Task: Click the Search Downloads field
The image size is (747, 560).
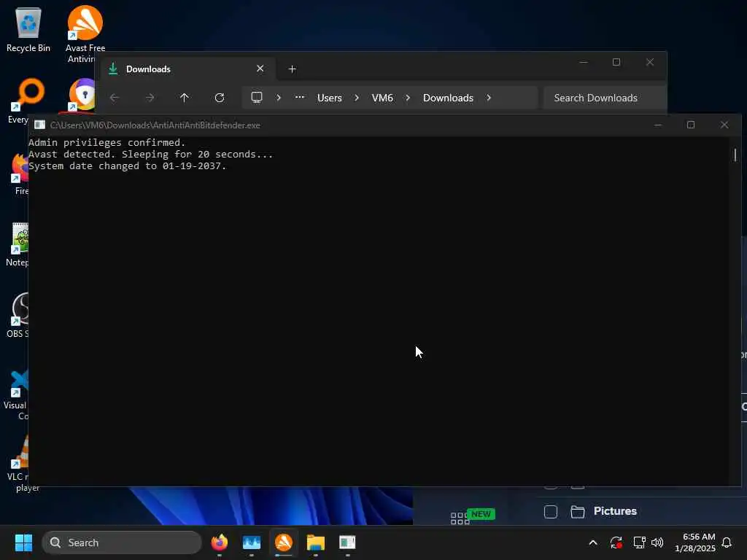Action: (605, 98)
